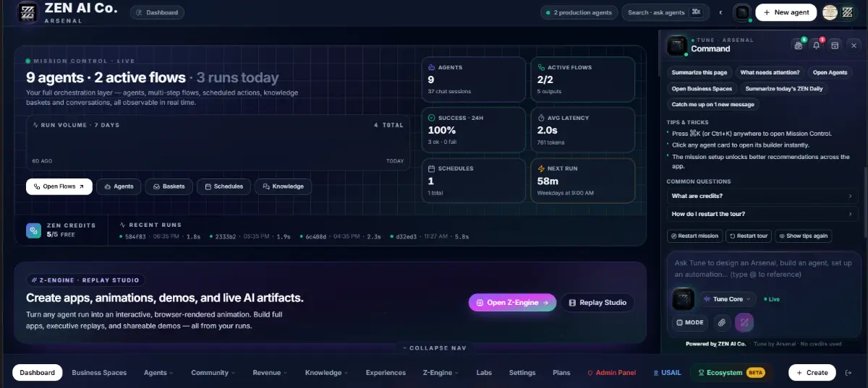
Task: Click the archive box icon in Command header
Action: pos(835,46)
